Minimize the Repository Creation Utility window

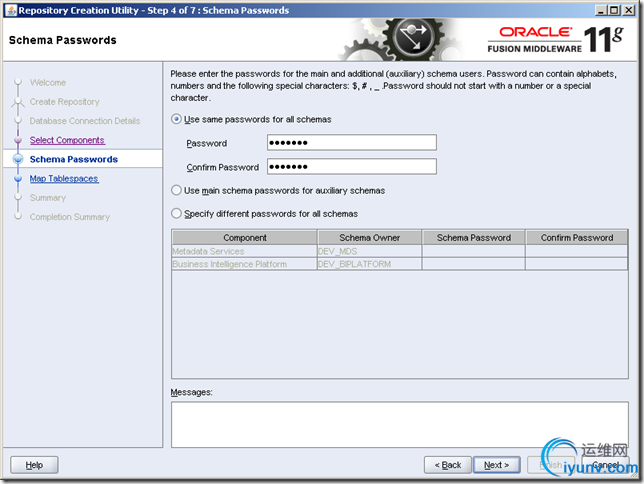[x=600, y=10]
